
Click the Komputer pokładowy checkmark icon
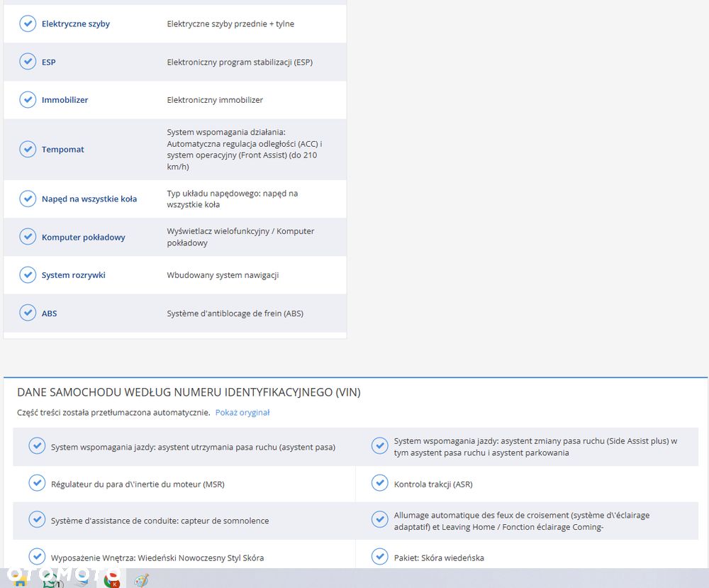pyautogui.click(x=28, y=237)
